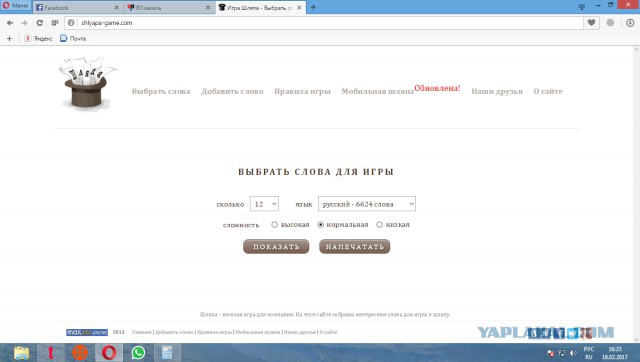Click the browser back arrow
This screenshot has height=362, width=640.
pyautogui.click(x=10, y=23)
